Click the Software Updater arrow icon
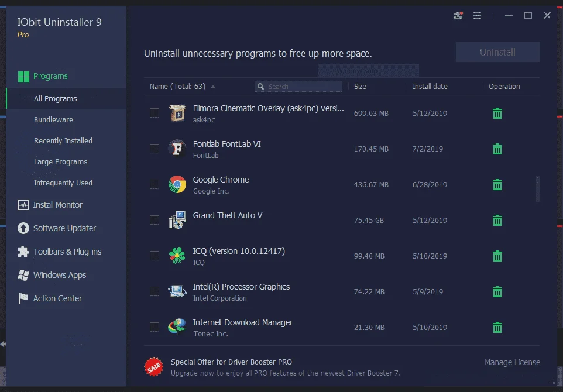 (x=23, y=228)
